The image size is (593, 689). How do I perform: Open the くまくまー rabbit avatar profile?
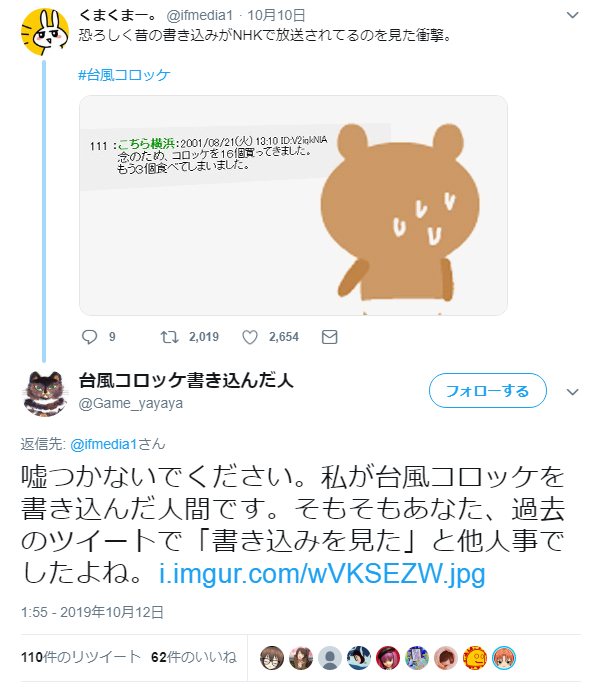pos(45,32)
